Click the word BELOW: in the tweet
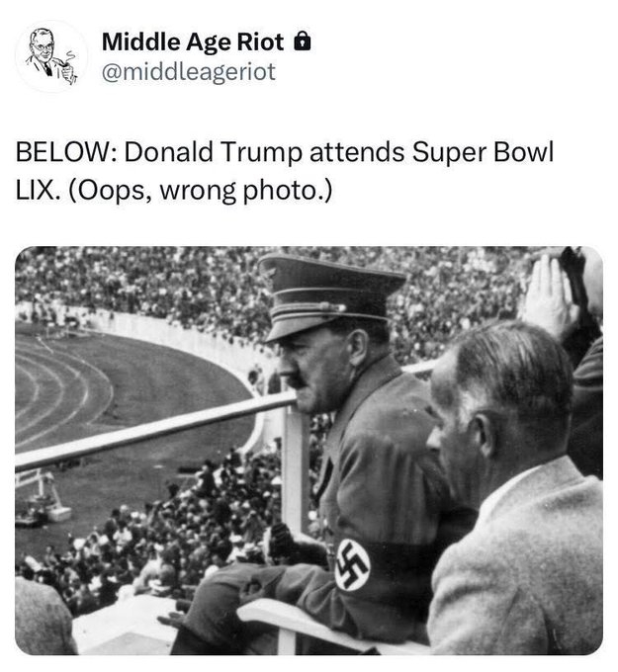Screen dimensions: 618x672 pos(66,152)
